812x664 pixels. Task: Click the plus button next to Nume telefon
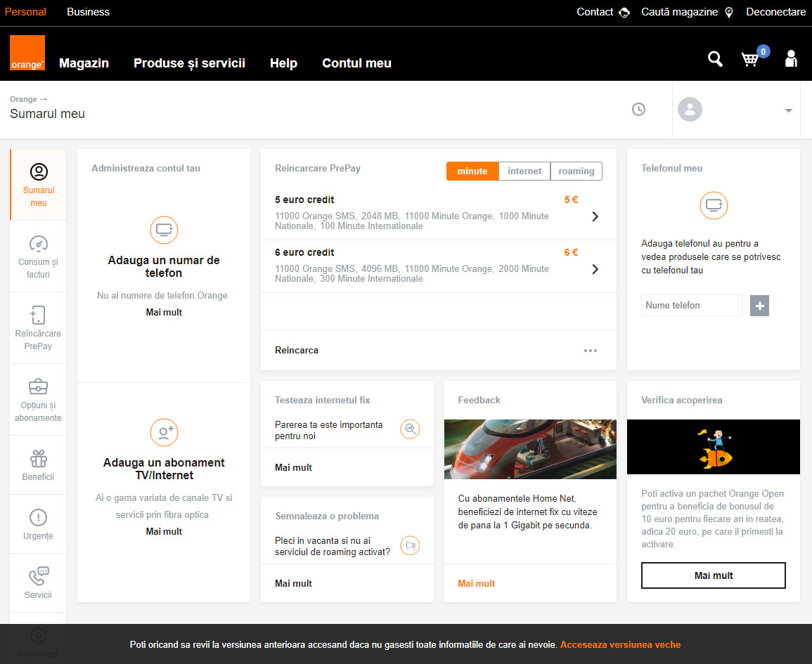pos(759,306)
